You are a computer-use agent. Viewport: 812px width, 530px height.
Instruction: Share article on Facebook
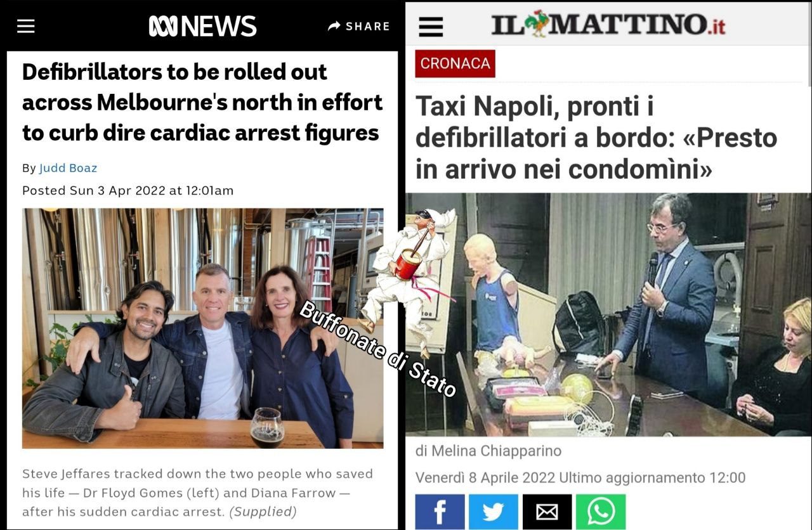click(x=440, y=512)
